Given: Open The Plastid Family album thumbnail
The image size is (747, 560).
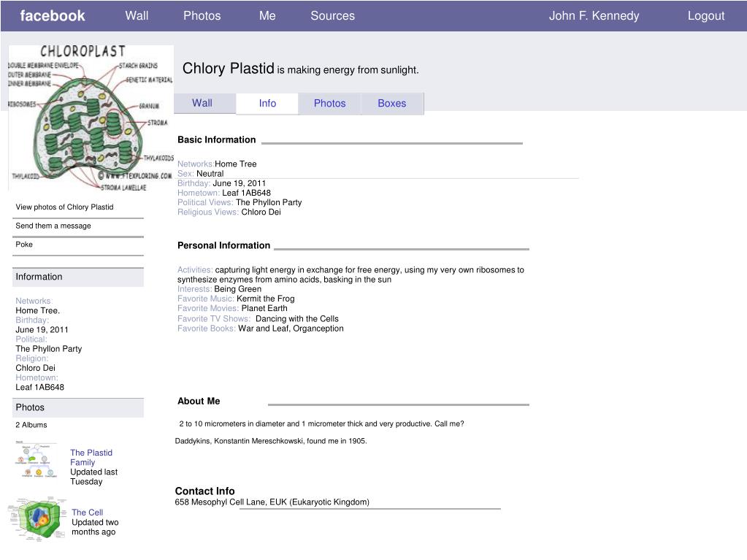Looking at the screenshot, I should tap(35, 460).
